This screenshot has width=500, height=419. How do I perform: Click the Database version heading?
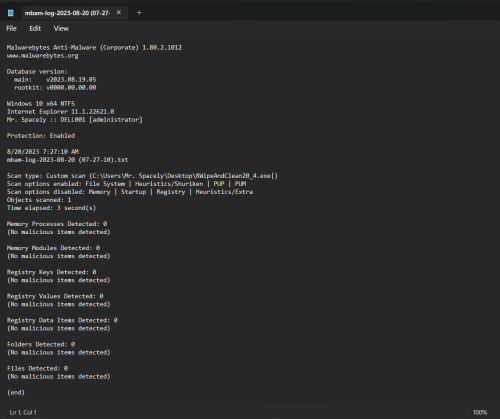click(37, 72)
